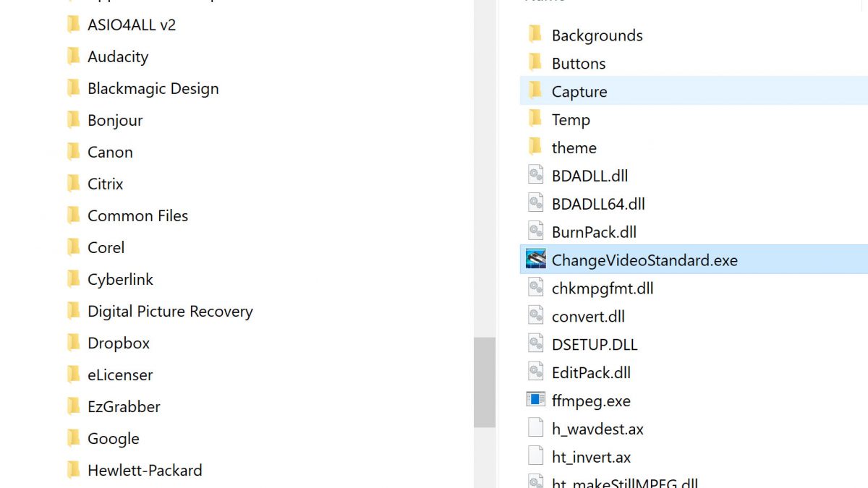
Task: Click the left pane vertical scrollbar thumb
Action: [x=485, y=382]
